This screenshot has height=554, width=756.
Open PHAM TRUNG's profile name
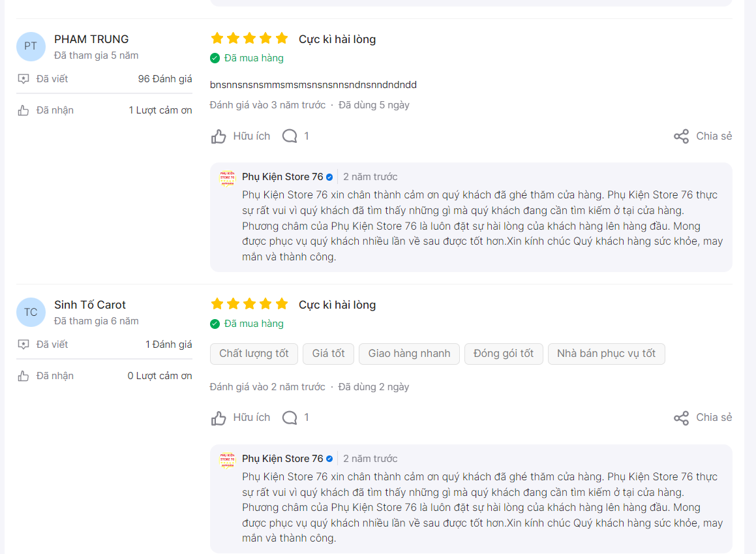(91, 39)
